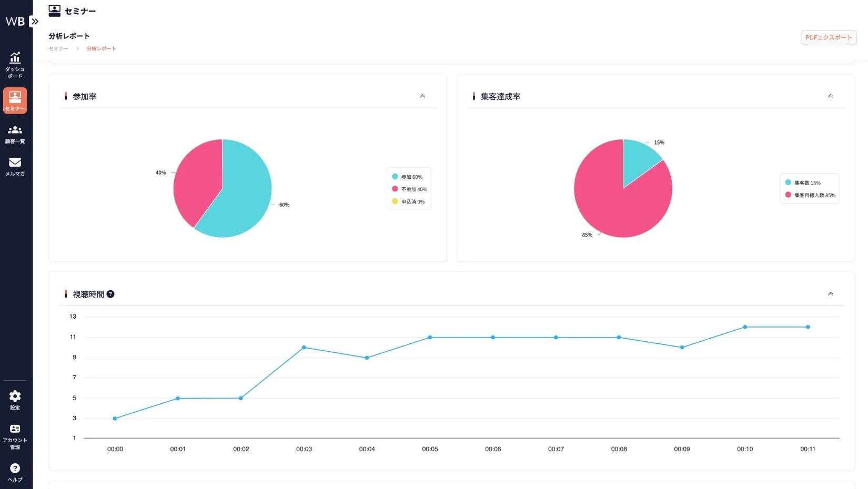The image size is (868, 489).
Task: Open the Dashboard (ダッシュボード) sidebar item
Action: point(15,65)
